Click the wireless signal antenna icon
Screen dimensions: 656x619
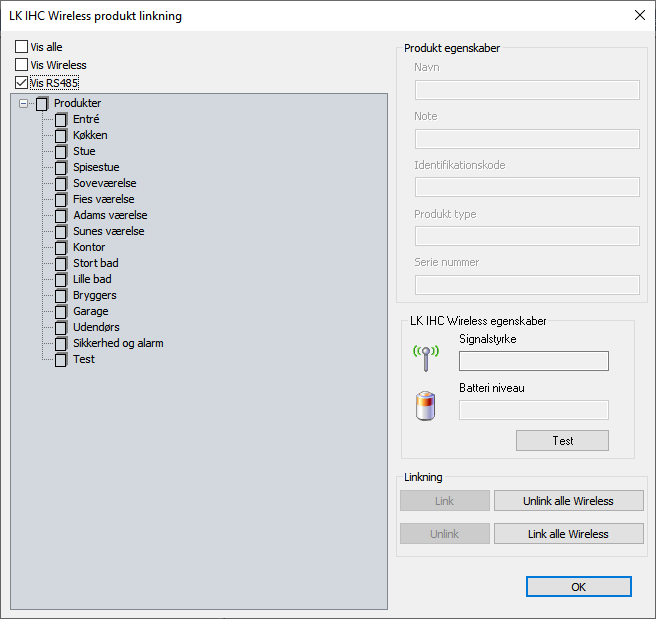click(x=426, y=358)
